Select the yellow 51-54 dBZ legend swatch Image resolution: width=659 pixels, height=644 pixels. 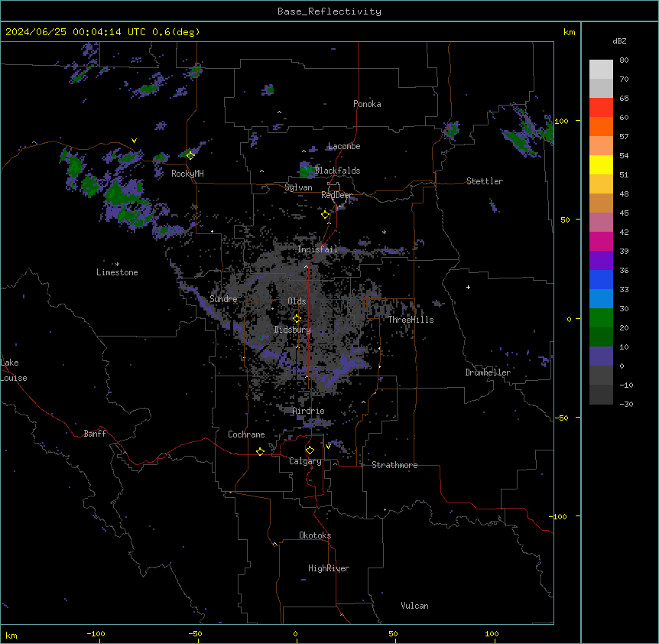(601, 164)
